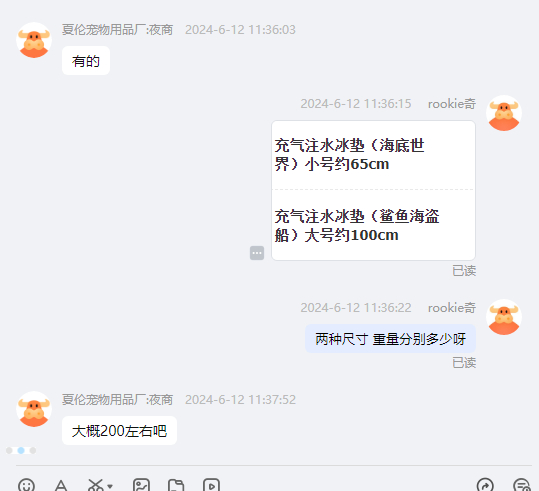Select the message 大概200左右吧
The height and width of the screenshot is (491, 539).
point(119,431)
